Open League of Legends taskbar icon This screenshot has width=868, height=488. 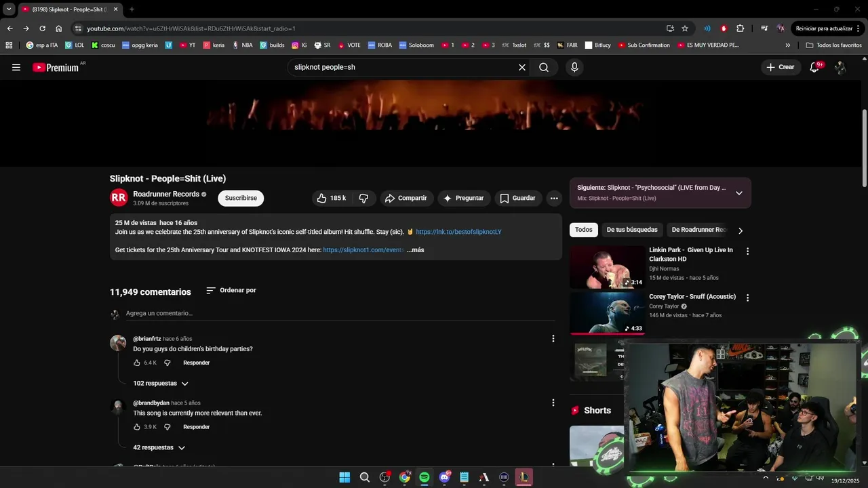click(524, 477)
